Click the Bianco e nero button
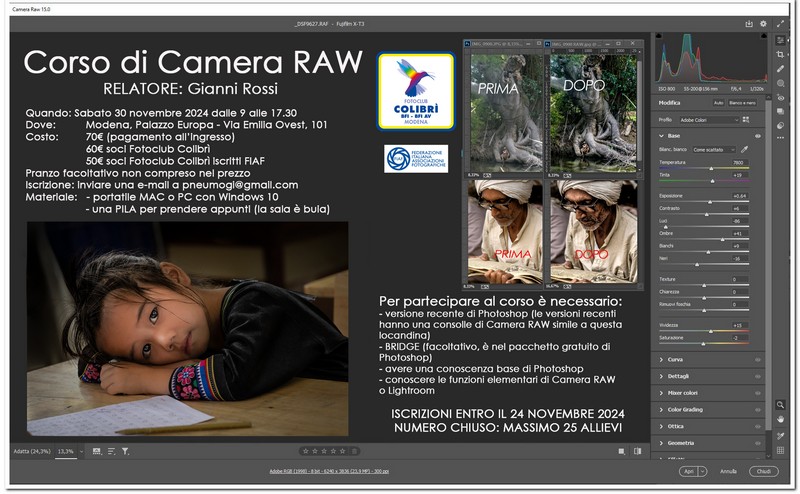 [x=742, y=103]
